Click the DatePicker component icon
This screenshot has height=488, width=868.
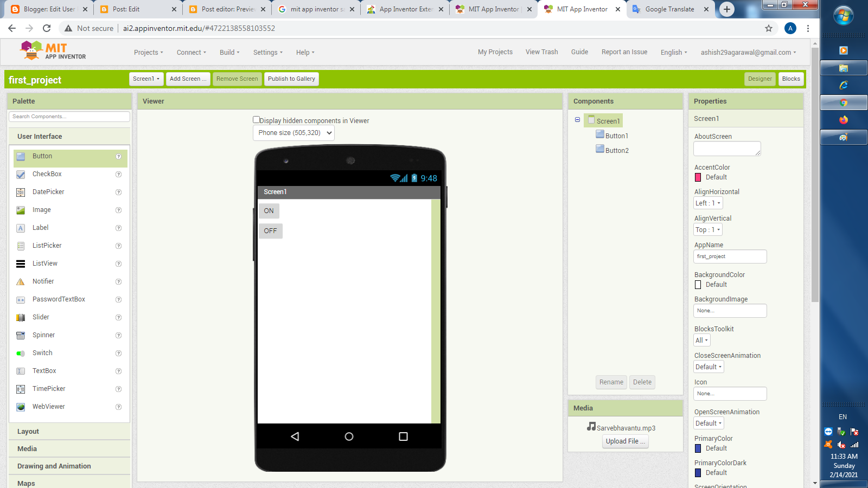[x=21, y=191]
